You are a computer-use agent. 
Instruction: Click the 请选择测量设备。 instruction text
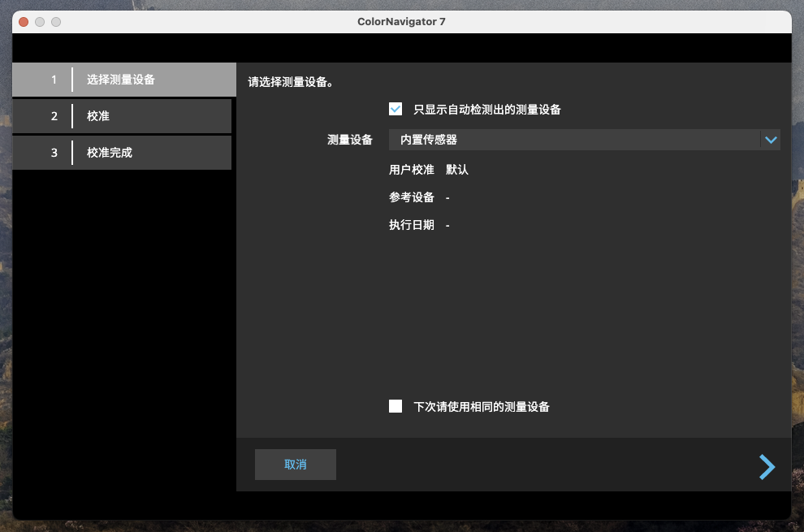[x=291, y=82]
